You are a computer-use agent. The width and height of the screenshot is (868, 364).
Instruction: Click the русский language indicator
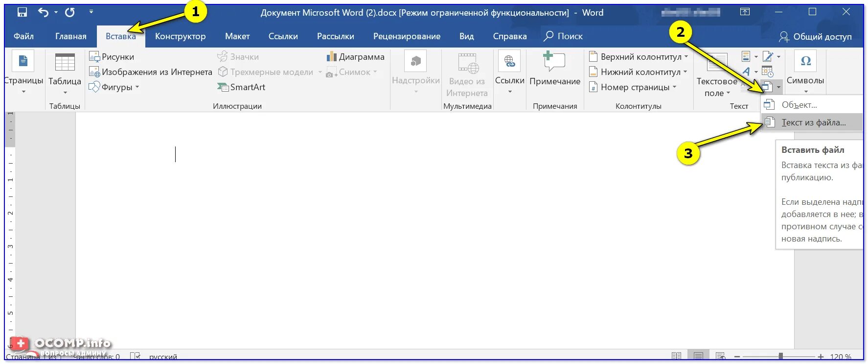click(163, 357)
